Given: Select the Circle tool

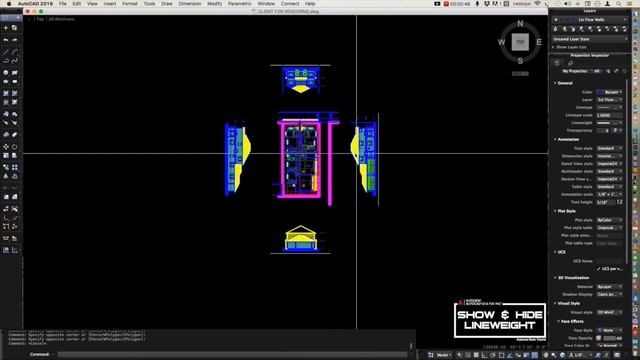Looking at the screenshot, I should (x=6, y=73).
